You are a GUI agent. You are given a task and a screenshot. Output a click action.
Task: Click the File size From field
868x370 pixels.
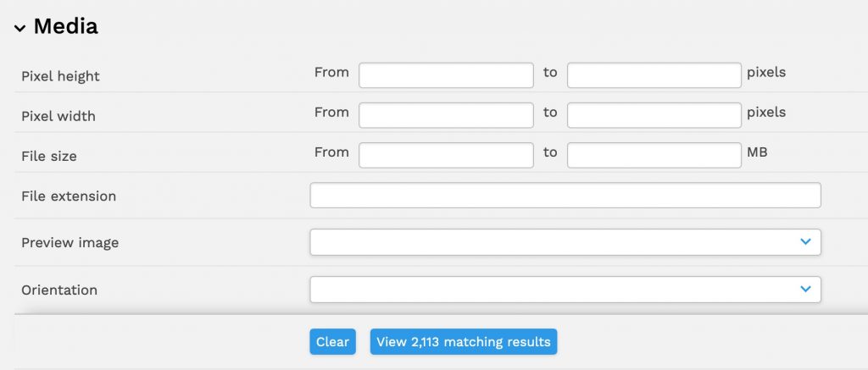pyautogui.click(x=446, y=155)
